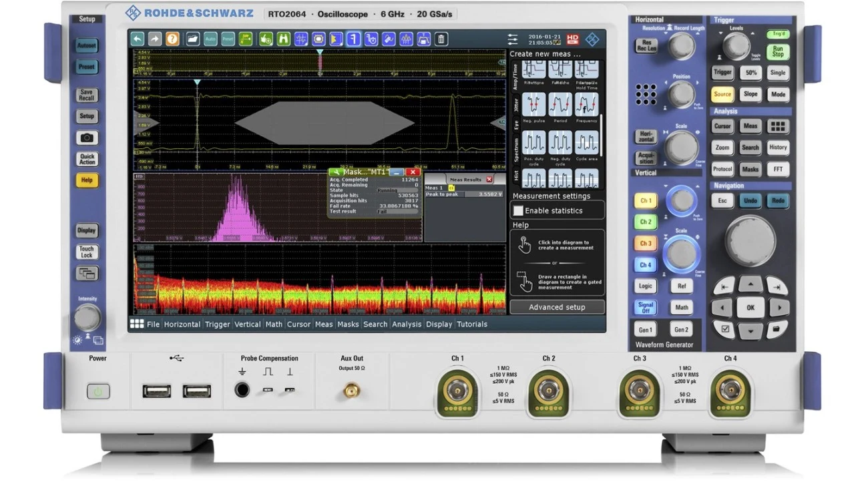
Task: Open the Trigger menu in menu bar
Action: (x=218, y=324)
